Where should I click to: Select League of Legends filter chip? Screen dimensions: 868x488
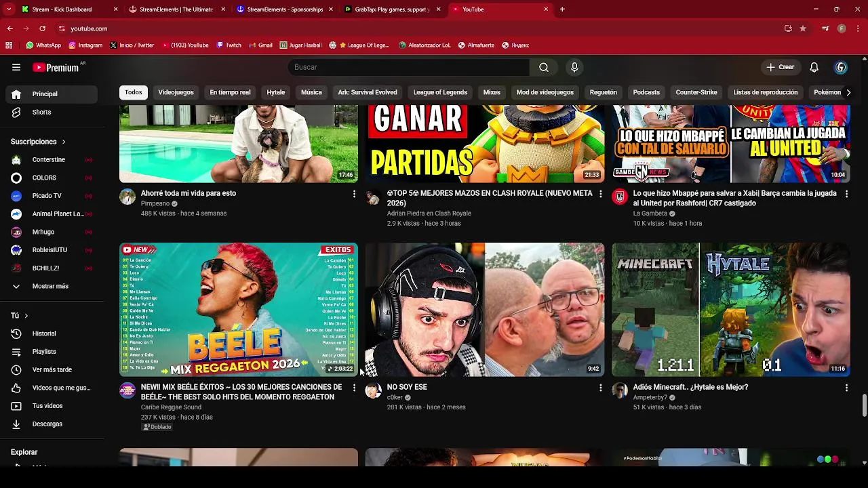point(440,92)
